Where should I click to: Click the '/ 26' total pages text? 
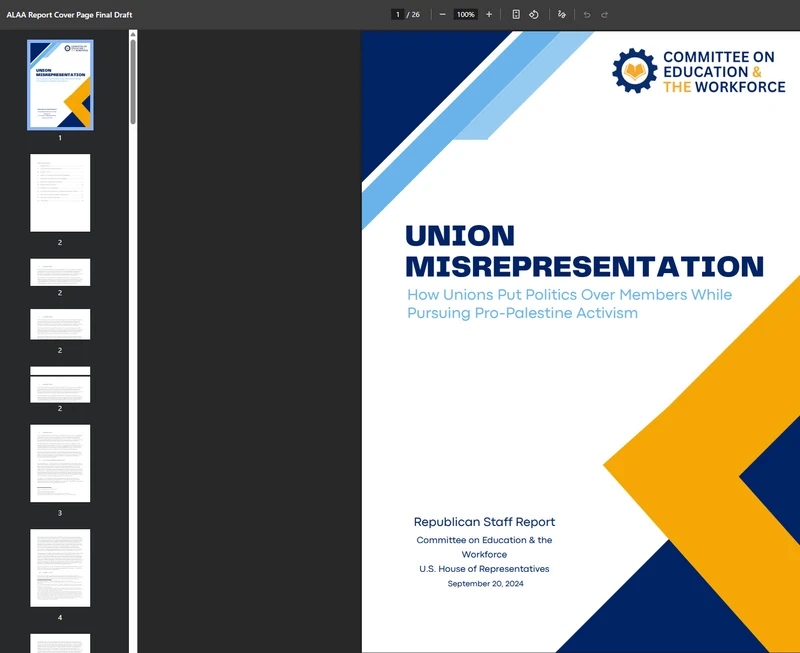(413, 15)
